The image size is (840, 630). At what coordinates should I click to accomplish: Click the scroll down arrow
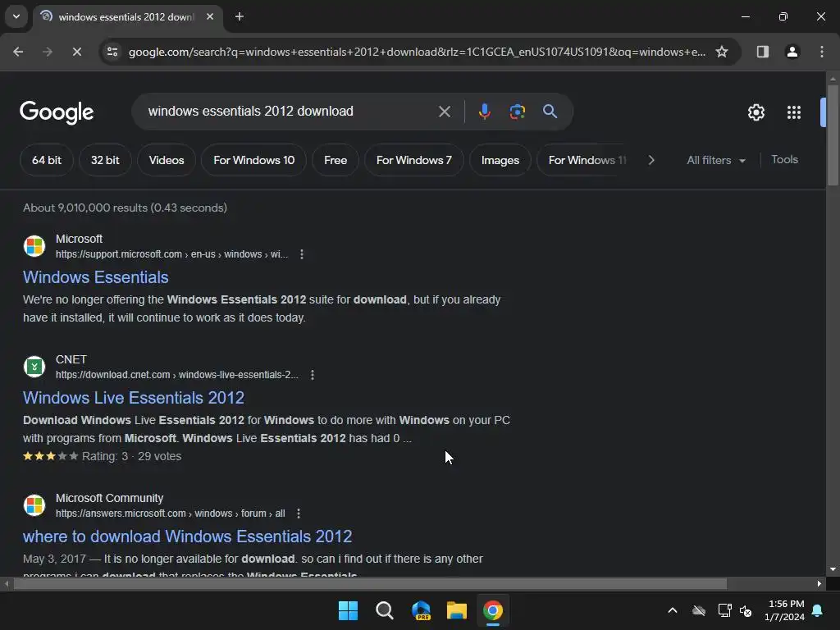pos(833,569)
